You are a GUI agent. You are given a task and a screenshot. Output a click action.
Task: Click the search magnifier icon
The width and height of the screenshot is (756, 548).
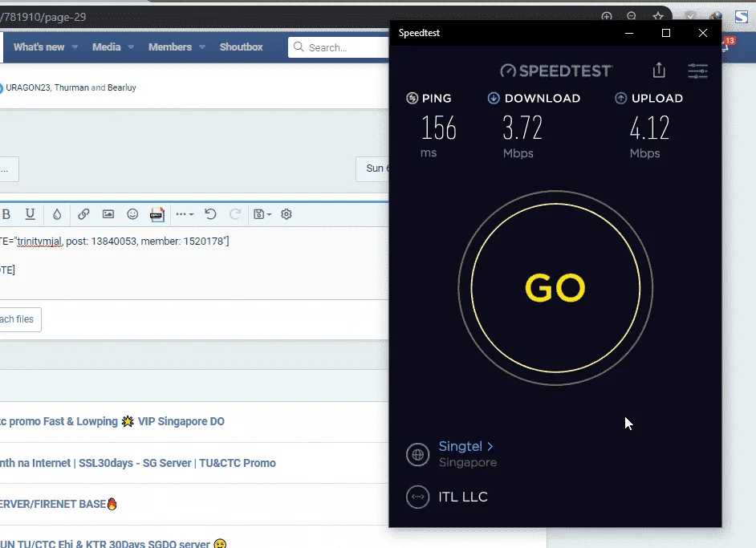(x=299, y=47)
